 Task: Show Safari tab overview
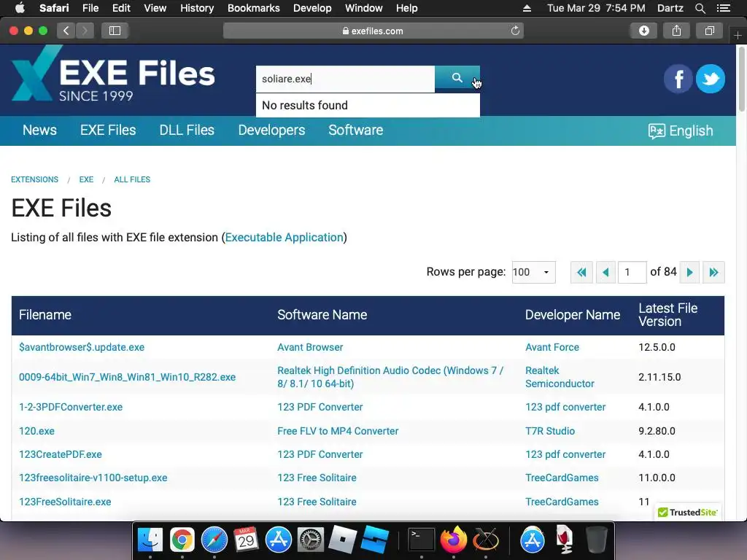(709, 31)
